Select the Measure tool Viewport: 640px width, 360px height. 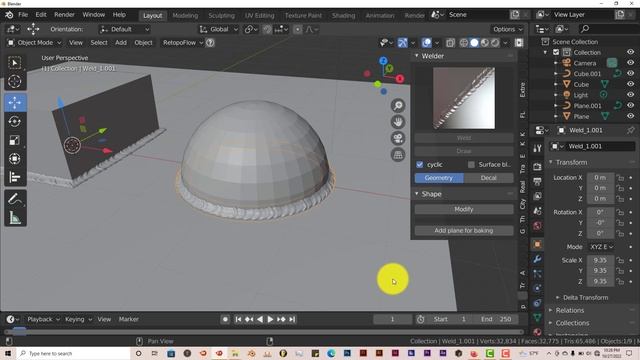[15, 218]
